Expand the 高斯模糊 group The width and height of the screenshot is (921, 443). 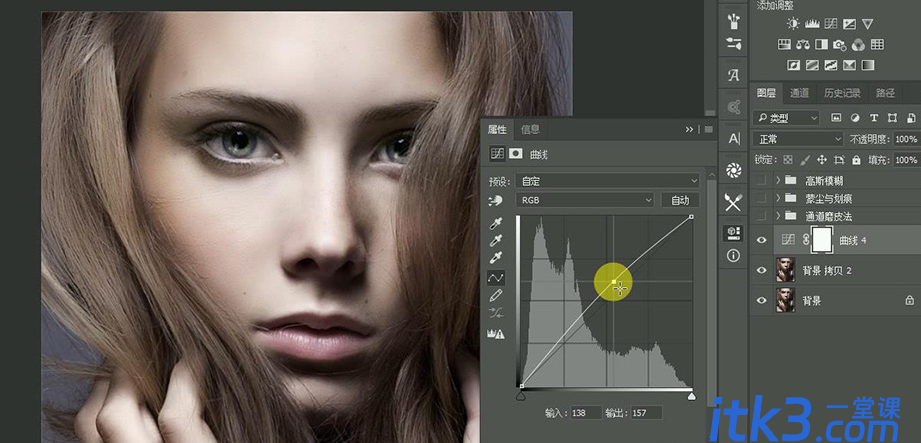[778, 180]
